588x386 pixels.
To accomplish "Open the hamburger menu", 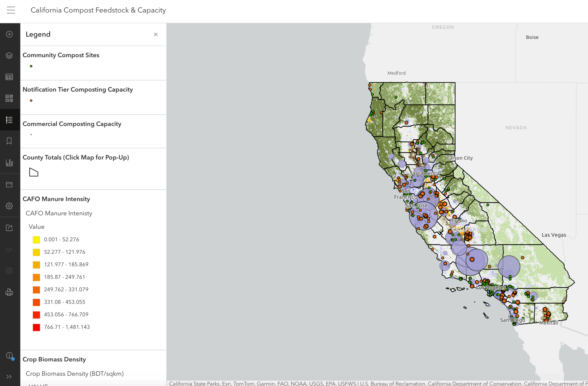I will point(11,10).
